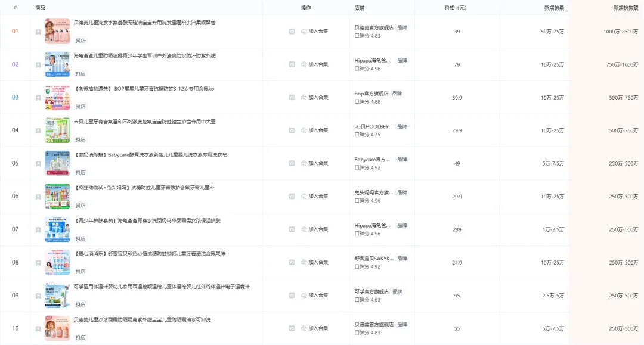
Task: Click the VS compare icon for rank 08
Action: pyautogui.click(x=292, y=262)
